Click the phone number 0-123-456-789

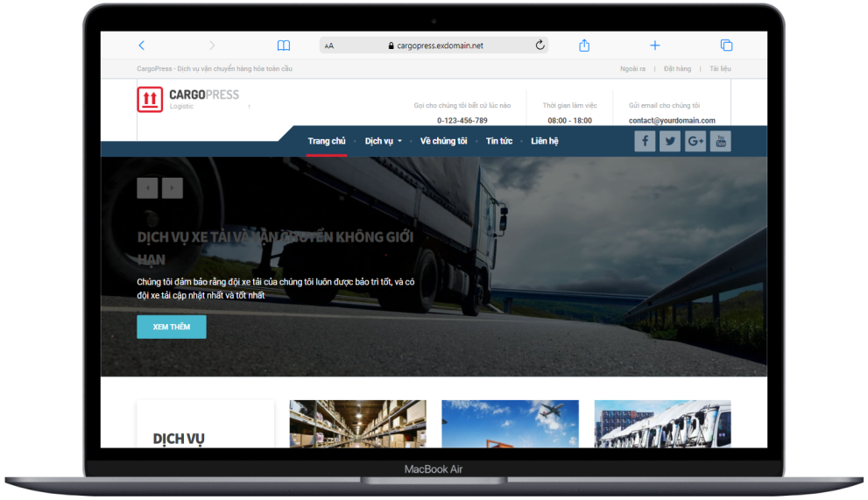tap(462, 120)
